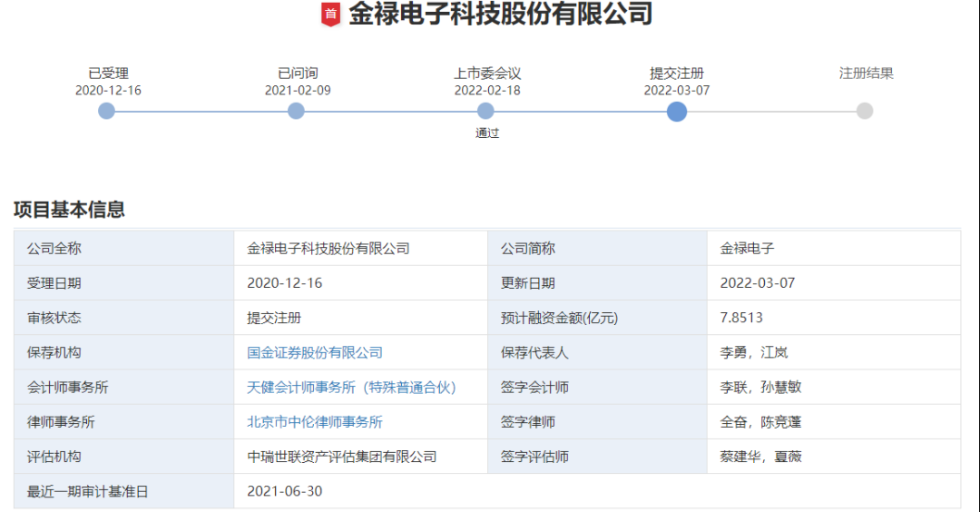Viewport: 980px width, 512px height.
Task: Click the 审核状态 row label
Action: coord(54,318)
